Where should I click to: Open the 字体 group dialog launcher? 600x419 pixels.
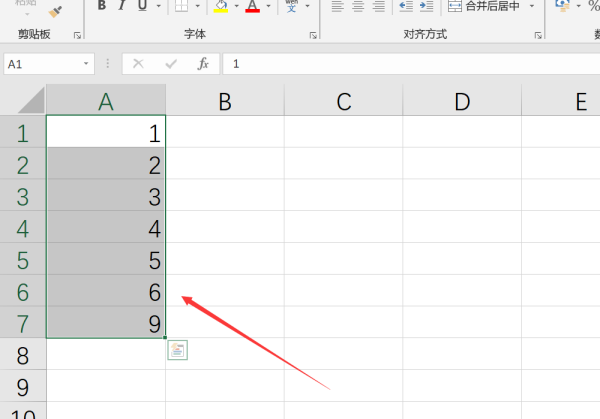click(313, 36)
